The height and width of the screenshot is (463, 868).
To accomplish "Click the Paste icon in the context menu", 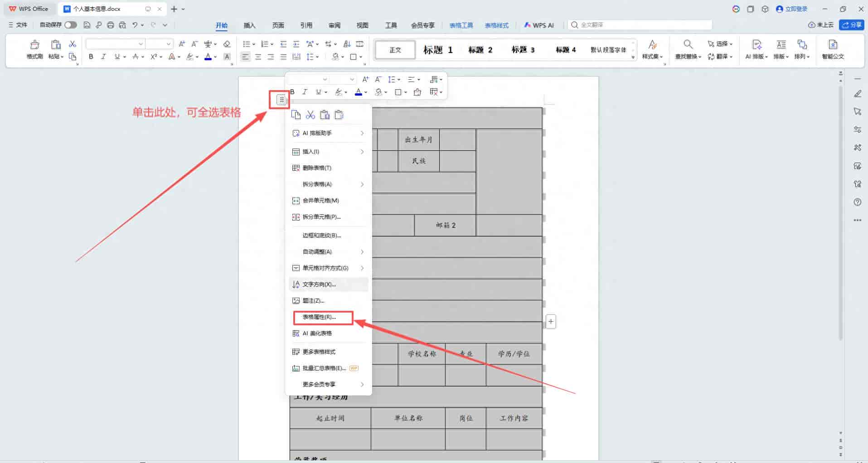I will click(325, 115).
